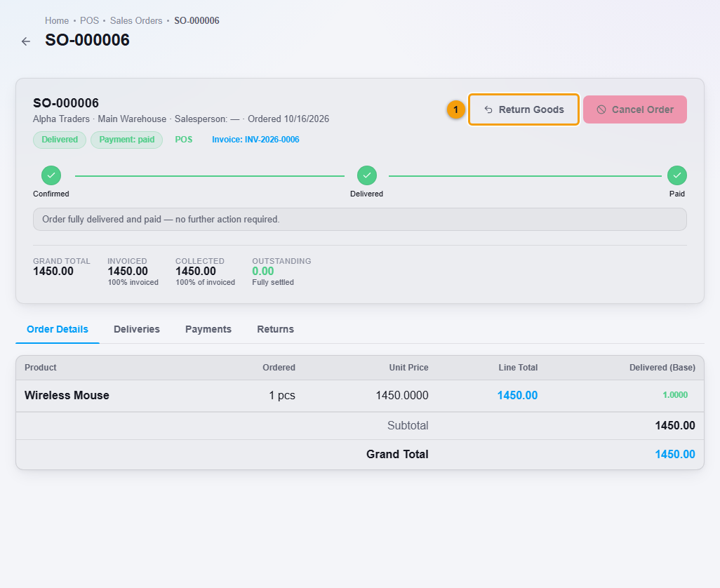Screen dimensions: 720x588
Task: Open the POS breadcrumb link
Action: pos(90,20)
